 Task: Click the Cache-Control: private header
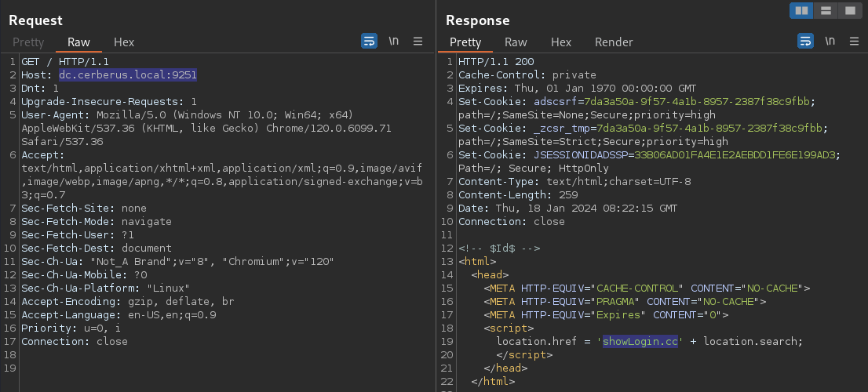coord(527,74)
